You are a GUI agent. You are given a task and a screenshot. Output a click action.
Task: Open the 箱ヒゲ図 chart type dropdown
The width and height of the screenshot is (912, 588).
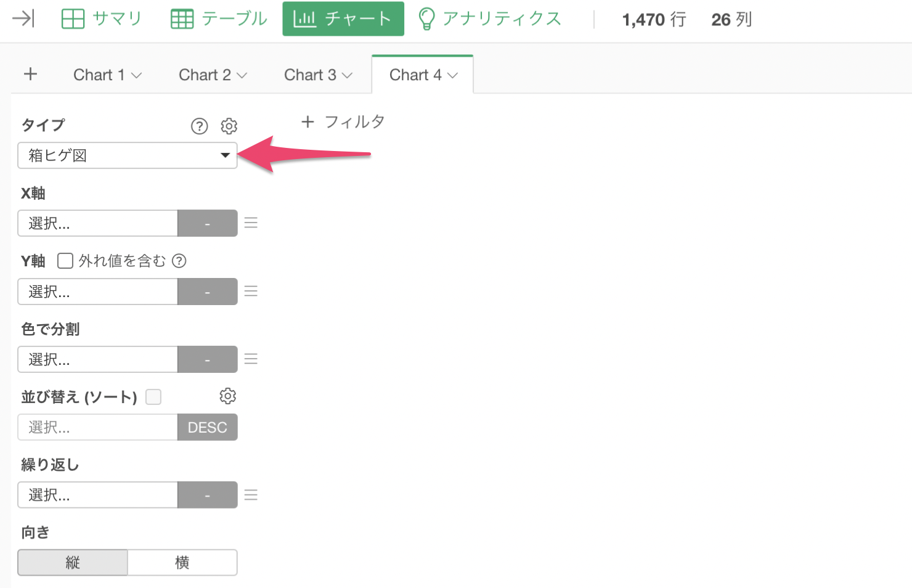[x=128, y=155]
